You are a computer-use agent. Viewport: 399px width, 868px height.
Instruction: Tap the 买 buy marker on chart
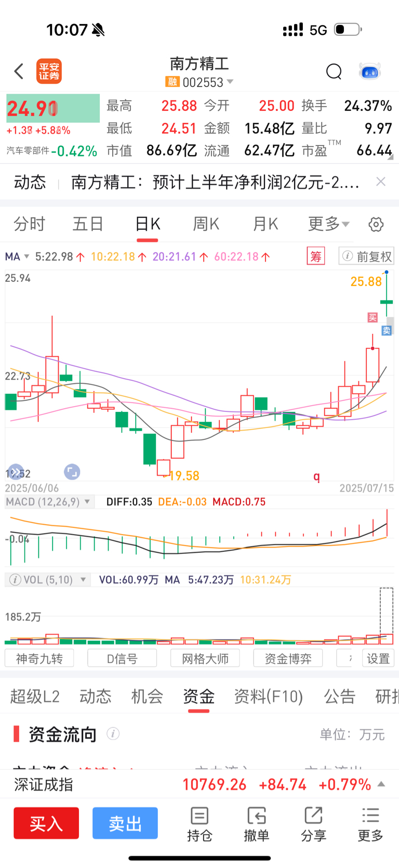pos(373,317)
